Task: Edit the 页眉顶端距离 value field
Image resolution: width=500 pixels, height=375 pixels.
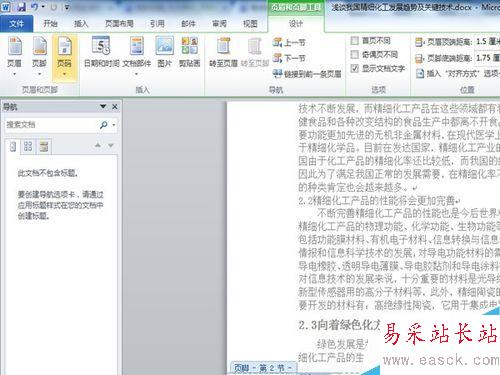Action: point(487,42)
